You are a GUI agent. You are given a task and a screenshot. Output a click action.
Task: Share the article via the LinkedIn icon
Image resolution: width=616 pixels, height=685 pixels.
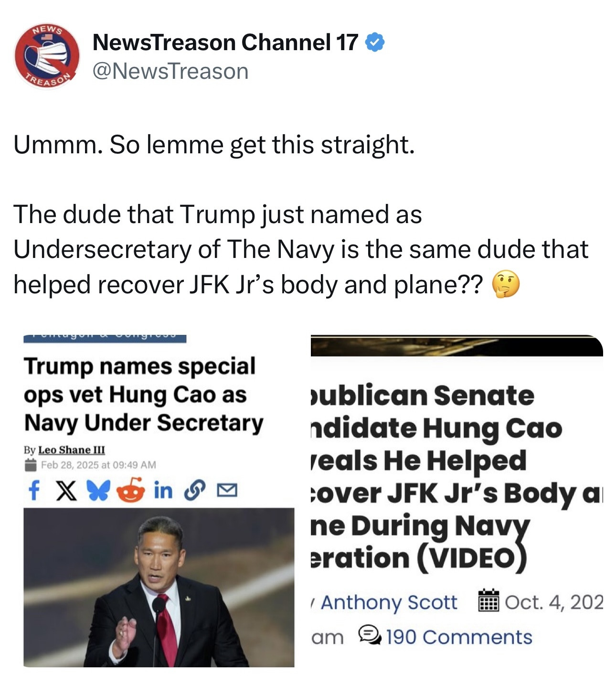163,490
